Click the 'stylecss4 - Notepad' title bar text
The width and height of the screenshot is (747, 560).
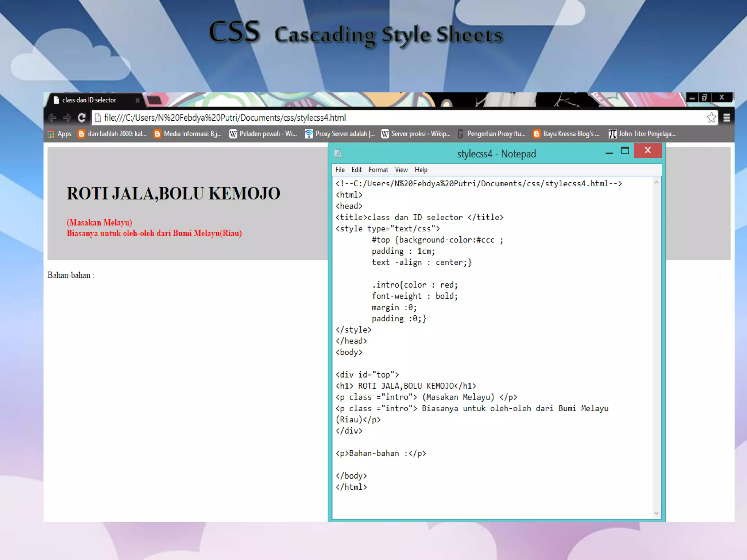(496, 153)
